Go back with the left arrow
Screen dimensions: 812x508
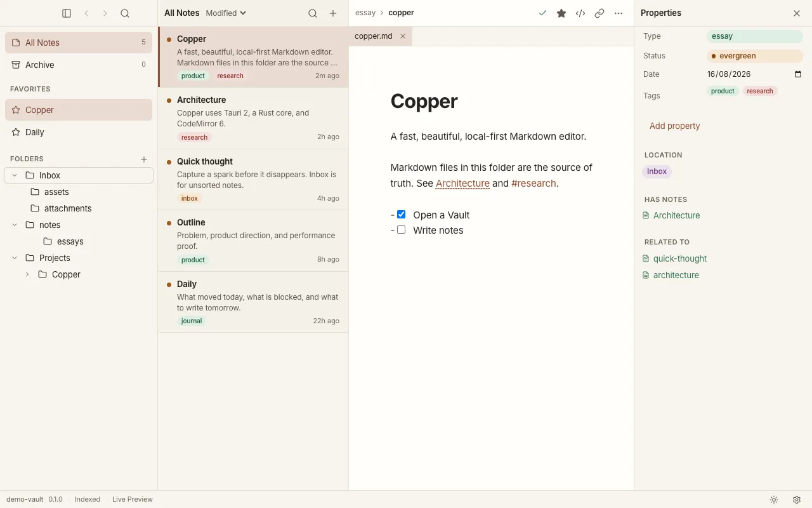[x=86, y=13]
